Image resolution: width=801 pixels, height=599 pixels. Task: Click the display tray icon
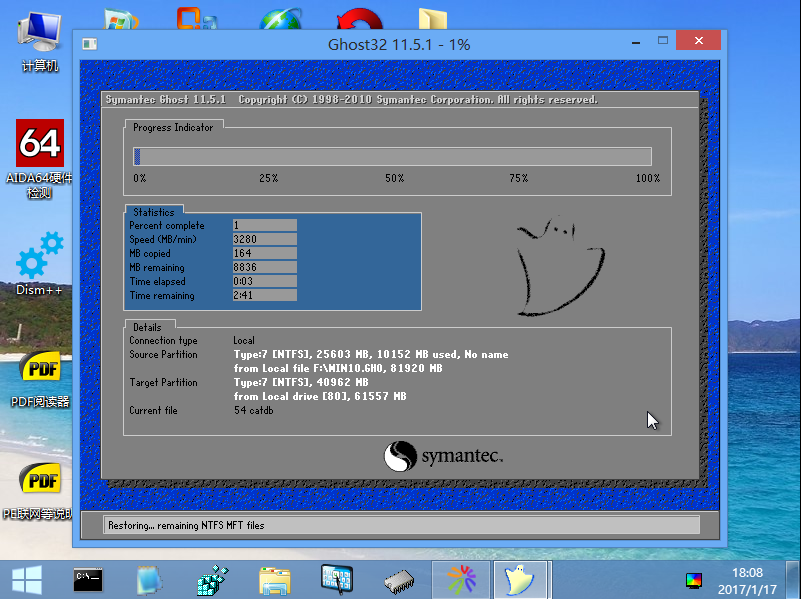coord(694,581)
